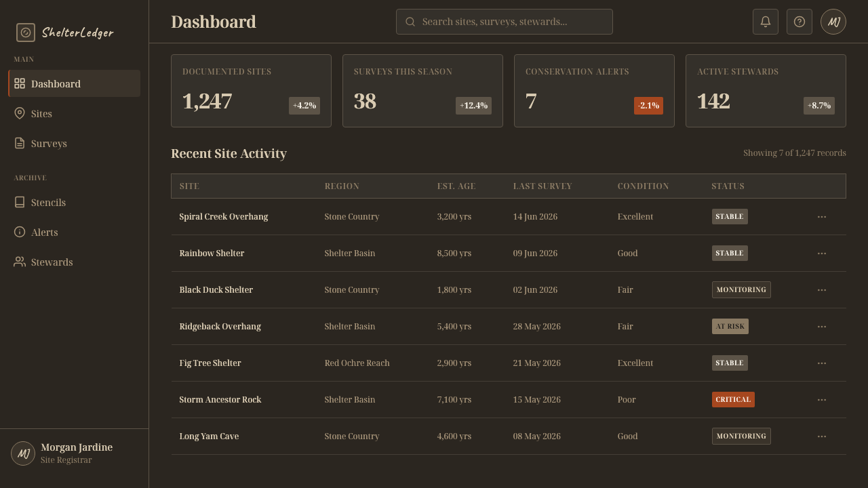The width and height of the screenshot is (868, 488).
Task: Open Sites in the sidebar
Action: pos(74,113)
